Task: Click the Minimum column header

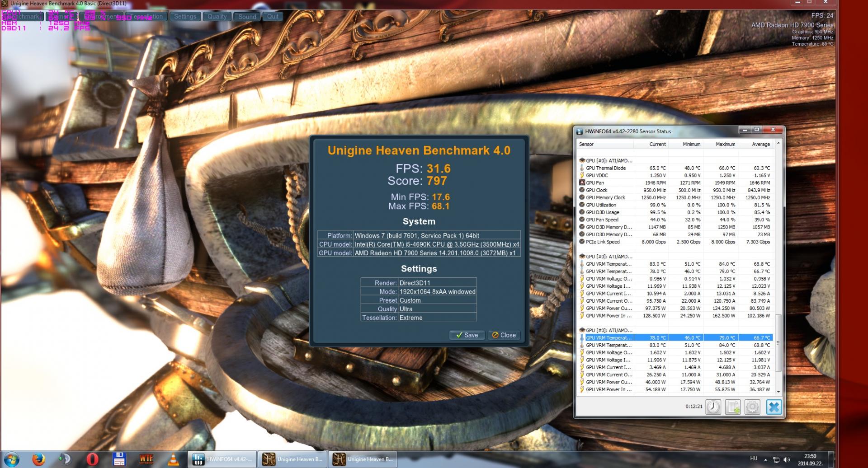Action: pyautogui.click(x=685, y=144)
